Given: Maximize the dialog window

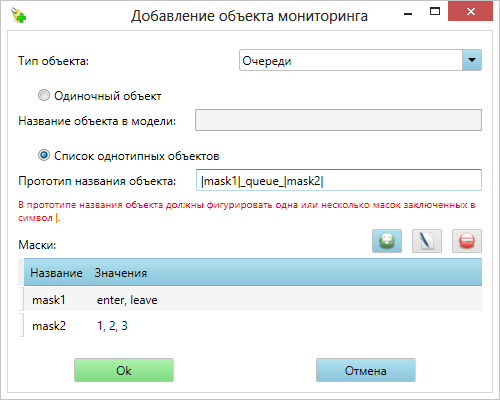Looking at the screenshot, I should point(435,12).
